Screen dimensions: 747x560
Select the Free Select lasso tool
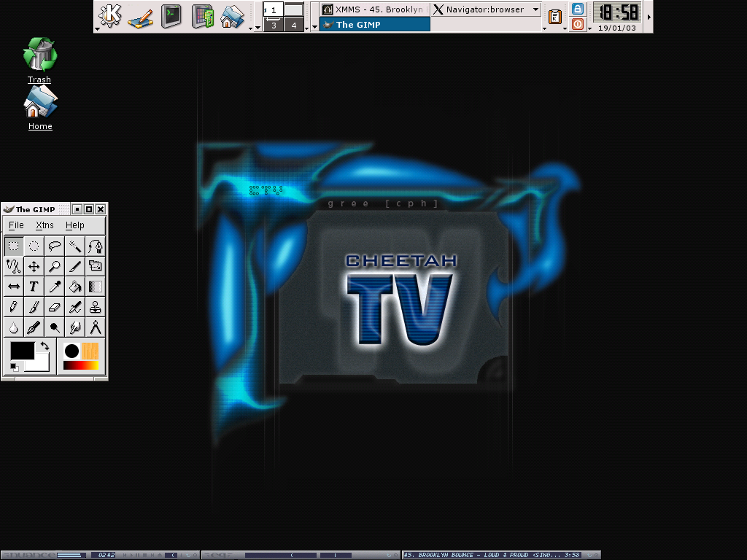pyautogui.click(x=54, y=246)
